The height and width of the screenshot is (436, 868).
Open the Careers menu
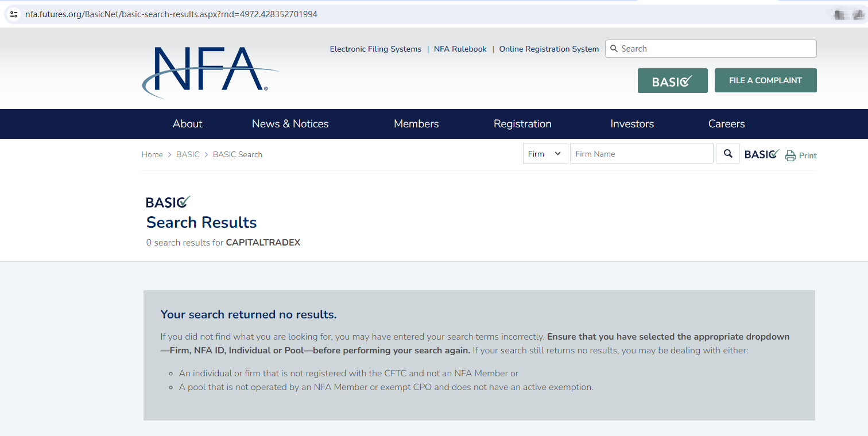tap(727, 124)
